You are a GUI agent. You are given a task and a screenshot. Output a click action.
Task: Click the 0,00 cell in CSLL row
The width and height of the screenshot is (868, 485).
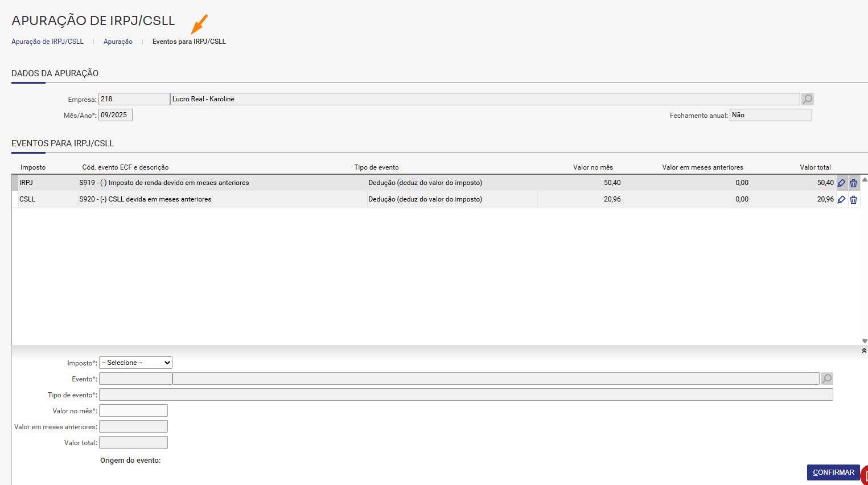(x=742, y=199)
